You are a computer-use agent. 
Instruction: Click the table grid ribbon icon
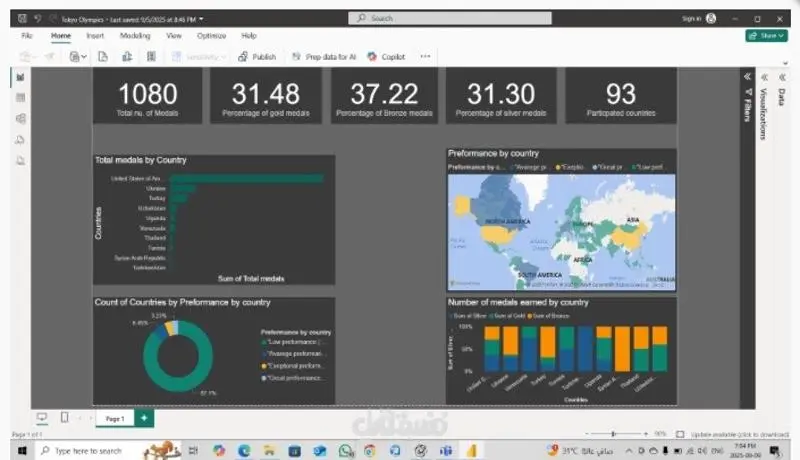pos(151,57)
